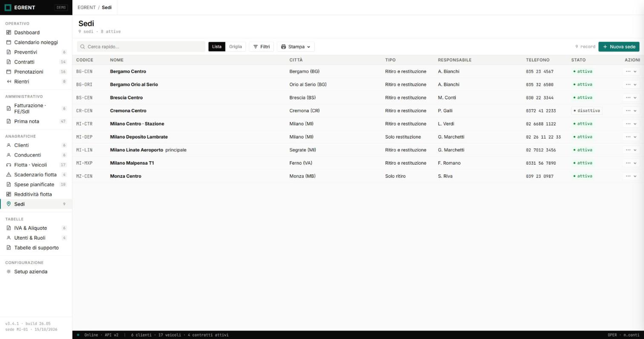The image size is (644, 339).
Task: Focus the Cerca rapido search field
Action: coord(141,46)
